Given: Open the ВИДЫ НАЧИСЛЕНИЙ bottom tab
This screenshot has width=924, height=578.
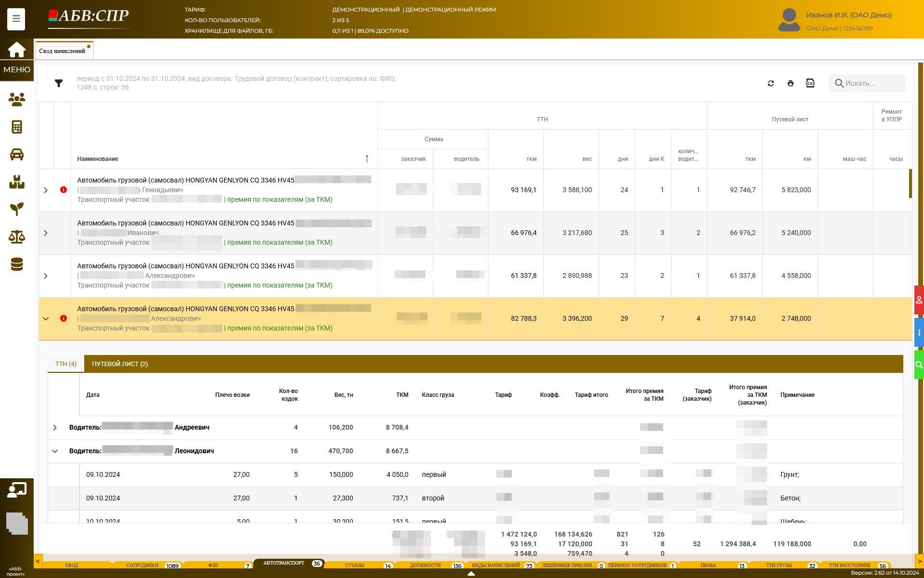Looking at the screenshot, I should click(x=500, y=565).
